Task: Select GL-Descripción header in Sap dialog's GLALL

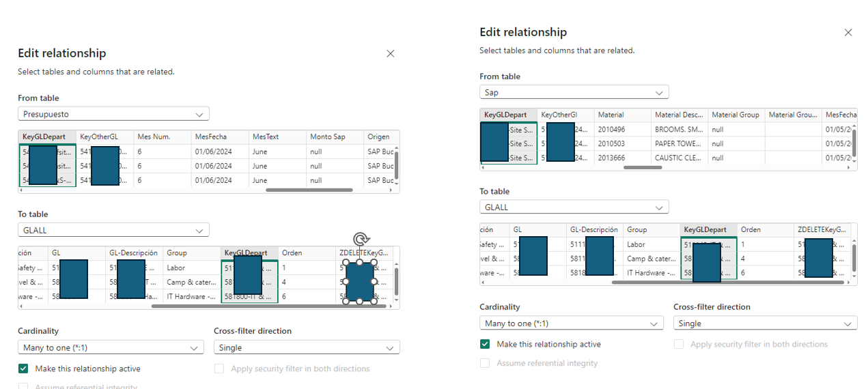Action: pyautogui.click(x=594, y=229)
